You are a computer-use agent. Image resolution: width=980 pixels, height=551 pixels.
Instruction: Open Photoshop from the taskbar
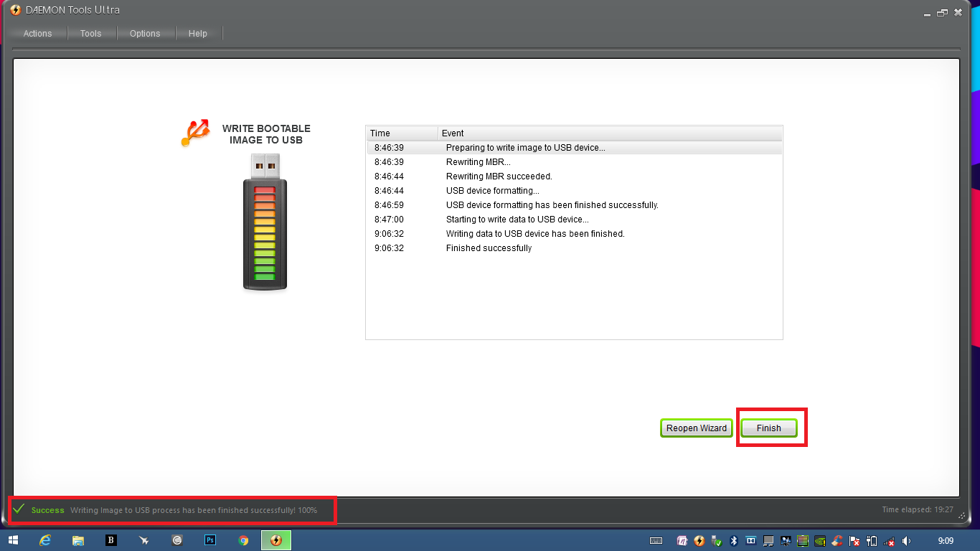[x=210, y=540]
